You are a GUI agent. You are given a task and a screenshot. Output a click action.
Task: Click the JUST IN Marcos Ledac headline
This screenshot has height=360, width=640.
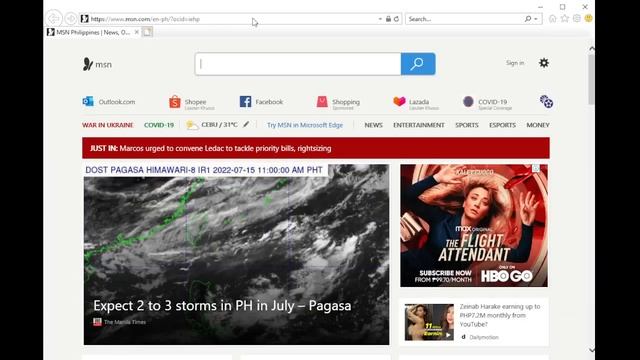pyautogui.click(x=211, y=149)
